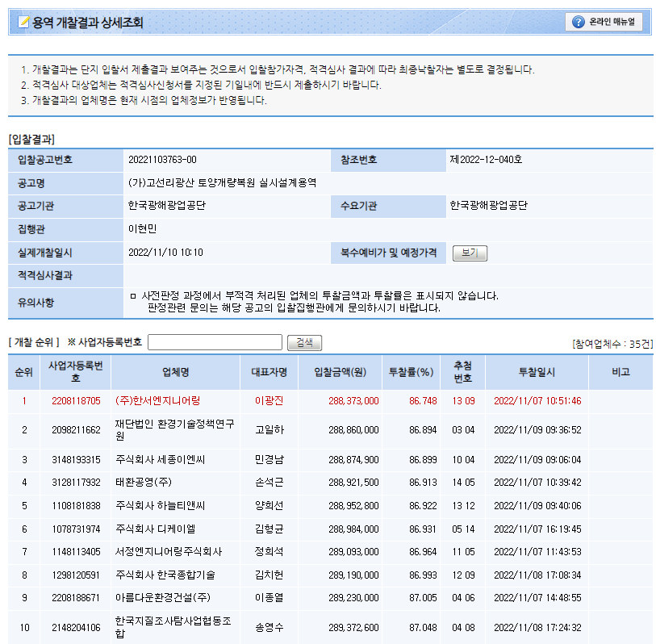Click business number 2148204106
Screen dimensions: 656x644
coord(76,628)
